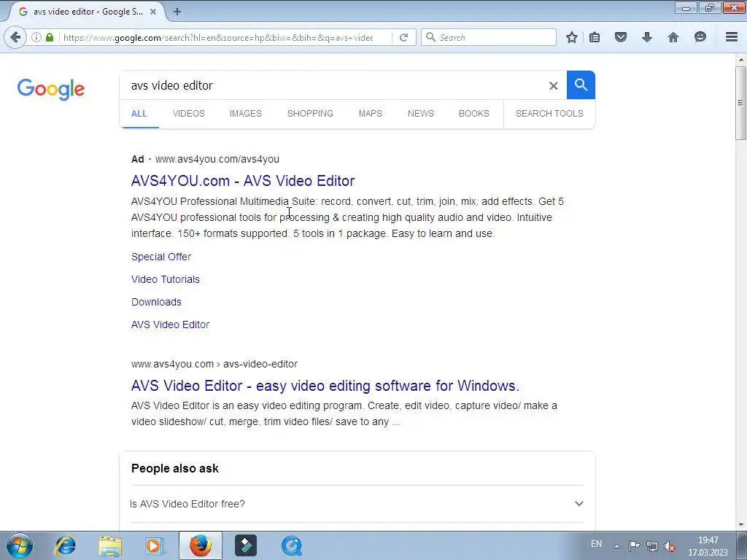
Task: Switch to BOOKS results tab
Action: (474, 114)
